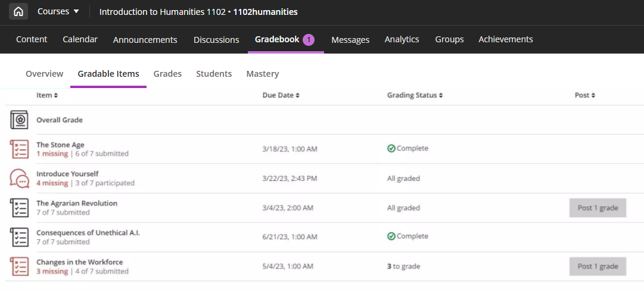Click Changes in the Workforce quiz icon
This screenshot has width=644, height=291.
coord(19,266)
